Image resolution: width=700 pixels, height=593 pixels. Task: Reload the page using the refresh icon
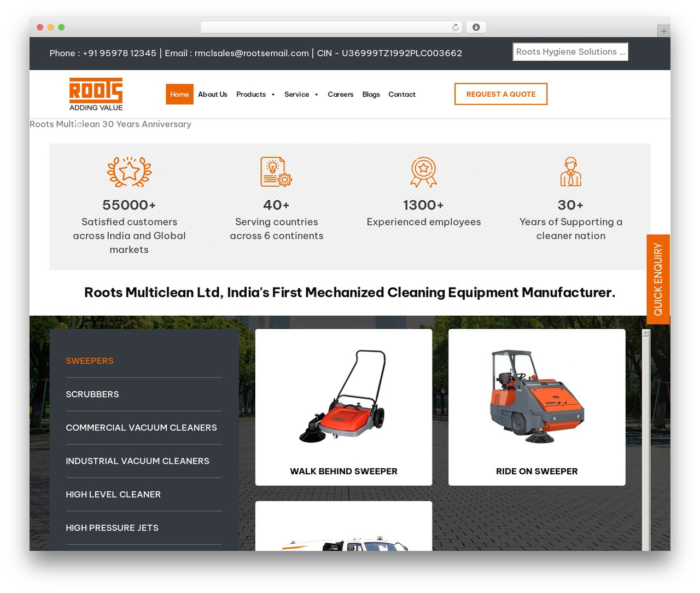pyautogui.click(x=456, y=27)
